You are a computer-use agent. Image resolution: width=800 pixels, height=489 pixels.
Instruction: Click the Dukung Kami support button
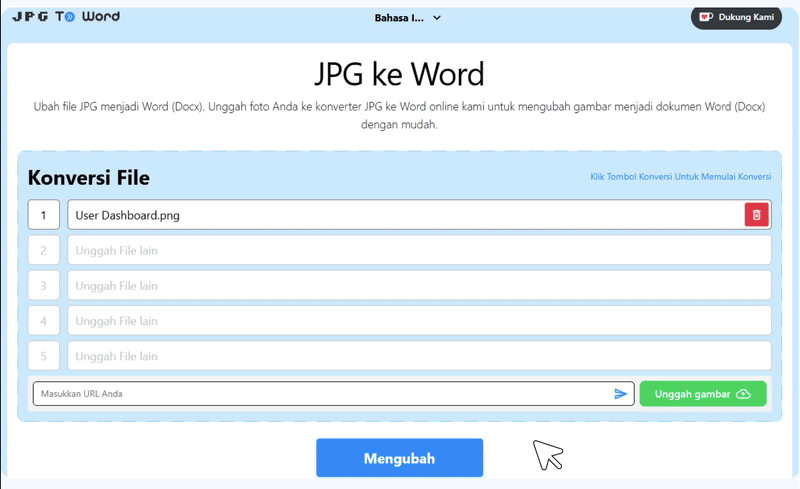(736, 18)
